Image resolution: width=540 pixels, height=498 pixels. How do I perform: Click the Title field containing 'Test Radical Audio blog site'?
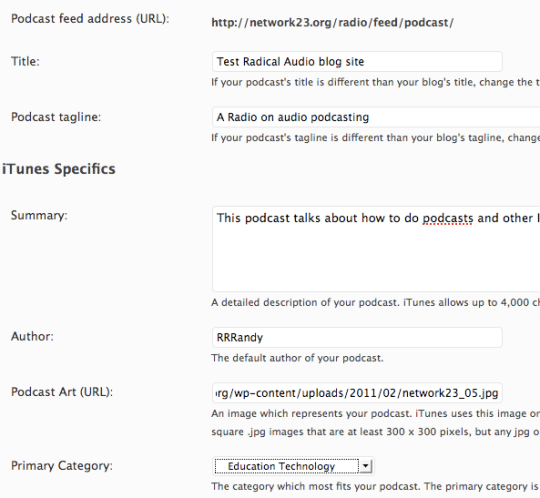[x=357, y=62]
